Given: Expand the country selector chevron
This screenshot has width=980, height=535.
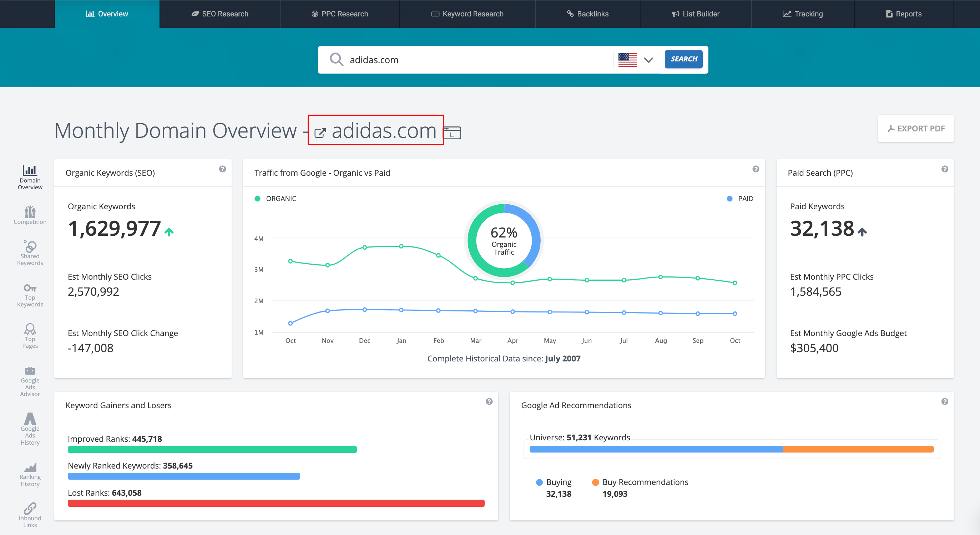Looking at the screenshot, I should pos(649,60).
